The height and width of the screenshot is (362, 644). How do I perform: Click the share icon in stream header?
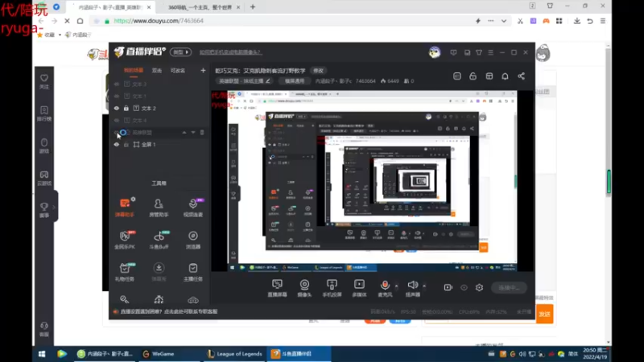pyautogui.click(x=521, y=76)
